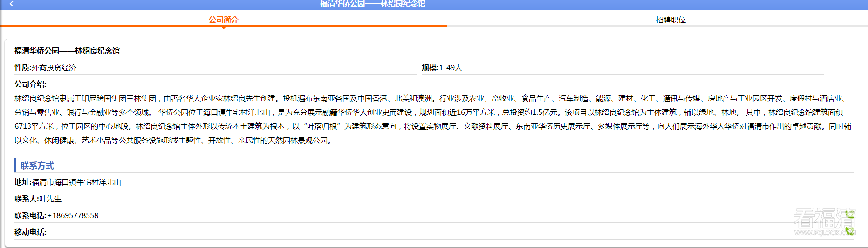Image resolution: width=868 pixels, height=248 pixels.
Task: Select the 性质 value 外商投资经济
Action: [54, 67]
